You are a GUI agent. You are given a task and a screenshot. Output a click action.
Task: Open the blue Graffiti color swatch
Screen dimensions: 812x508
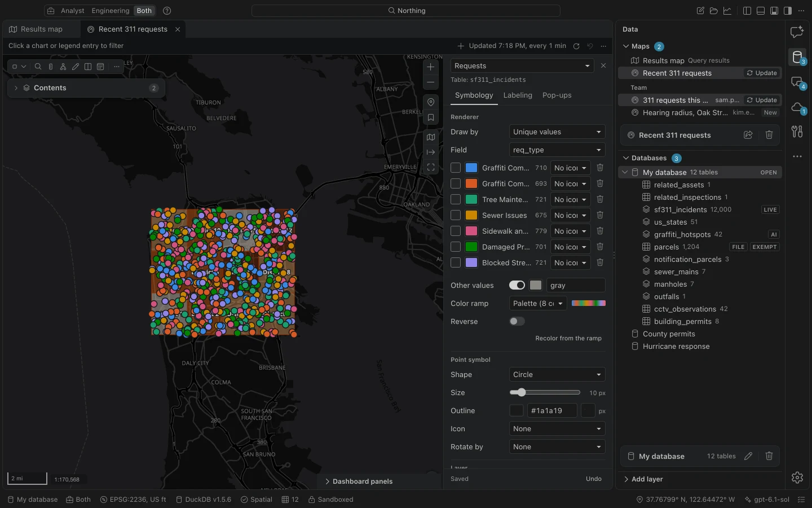coord(471,168)
